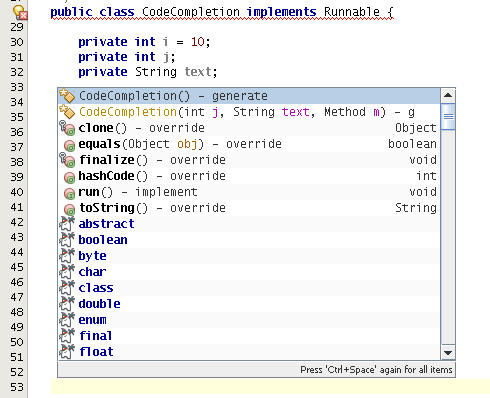The image size is (490, 398).
Task: Click the method icon beside run()
Action: [69, 193]
